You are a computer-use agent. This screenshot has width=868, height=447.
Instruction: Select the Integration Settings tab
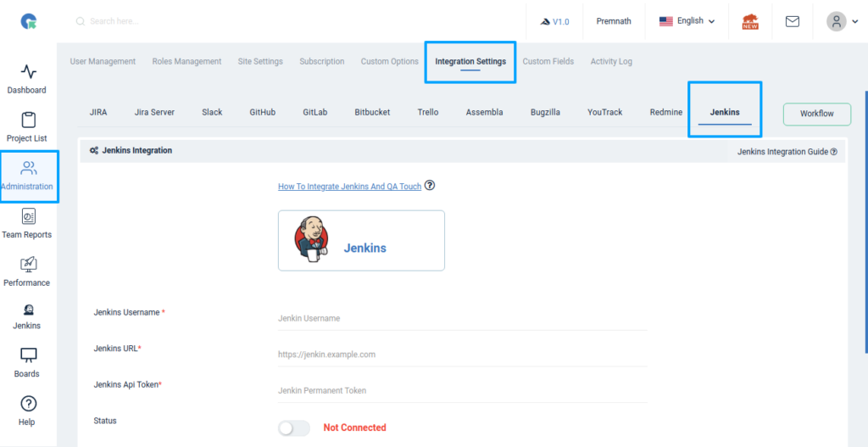pos(470,61)
